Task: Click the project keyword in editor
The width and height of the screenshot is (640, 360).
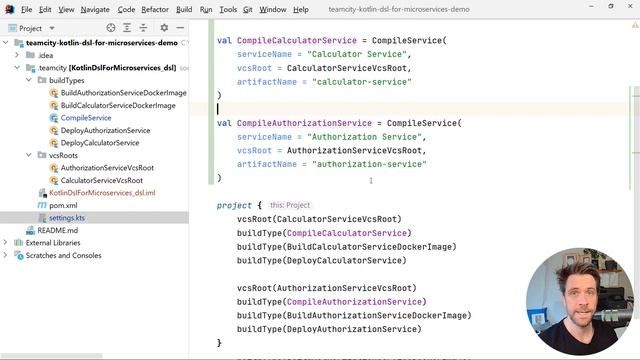Action: tap(234, 205)
